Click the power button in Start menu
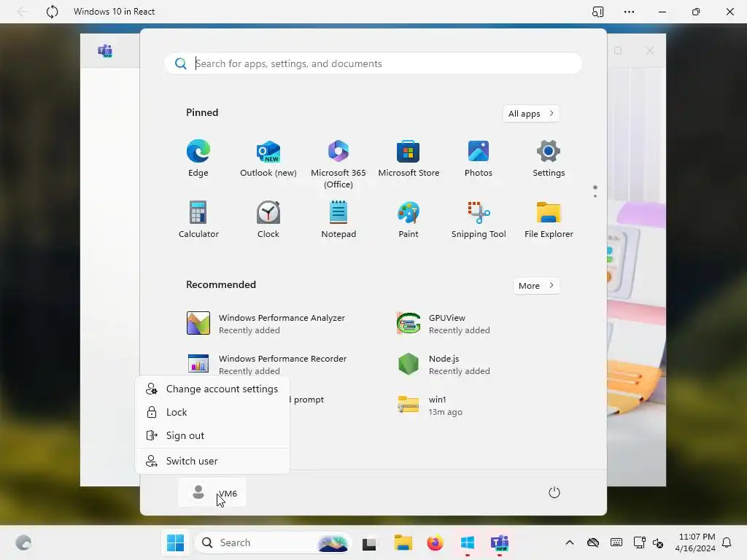747x560 pixels. (x=554, y=492)
